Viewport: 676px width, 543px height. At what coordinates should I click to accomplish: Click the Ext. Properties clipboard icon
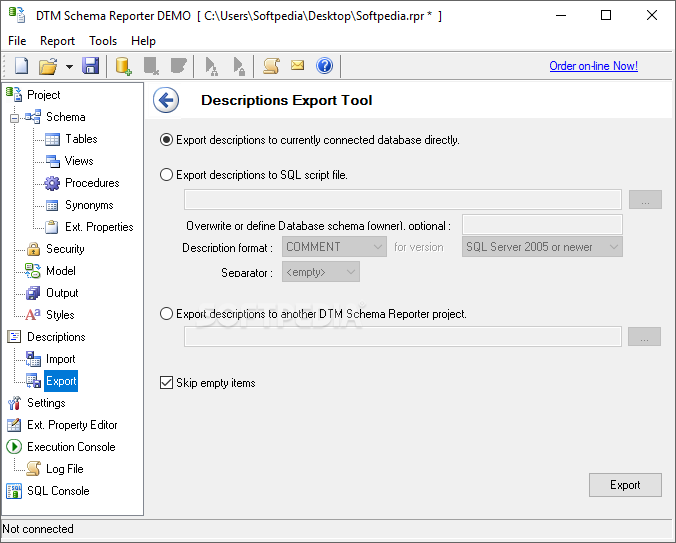(52, 227)
